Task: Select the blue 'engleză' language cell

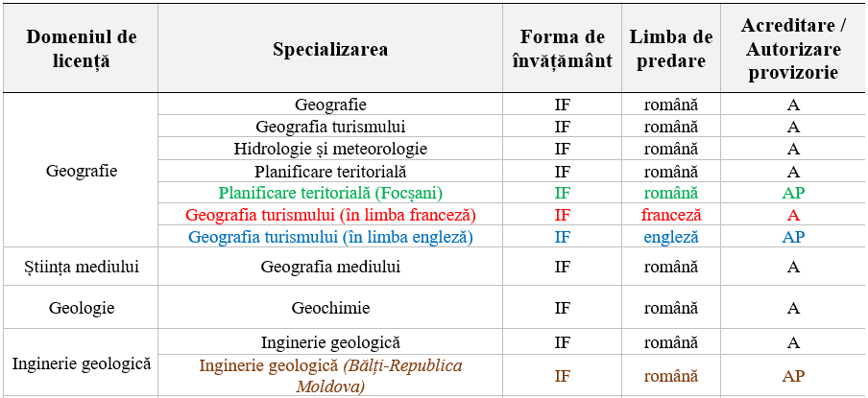Action: 671,237
